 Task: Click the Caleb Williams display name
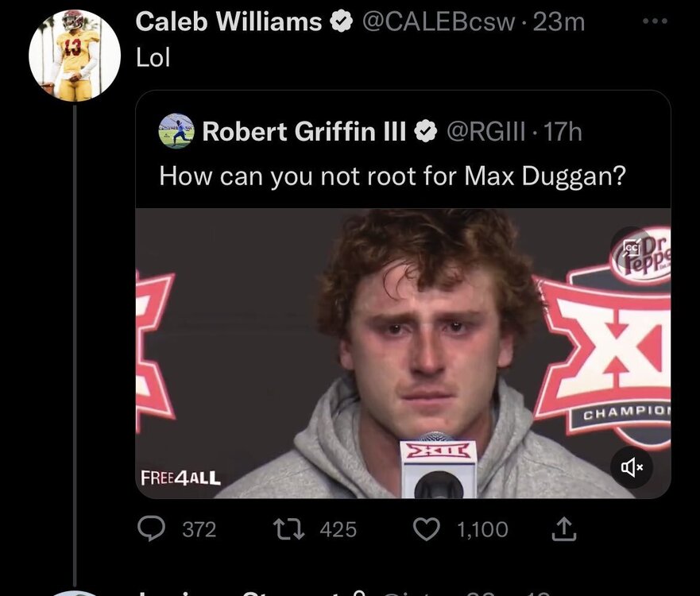pyautogui.click(x=229, y=22)
